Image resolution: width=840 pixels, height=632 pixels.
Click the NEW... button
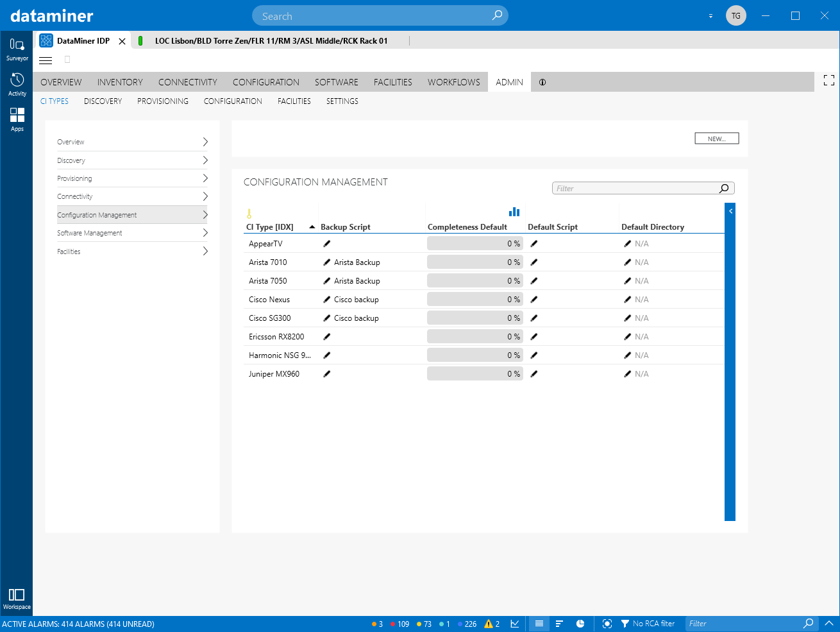[x=717, y=139]
